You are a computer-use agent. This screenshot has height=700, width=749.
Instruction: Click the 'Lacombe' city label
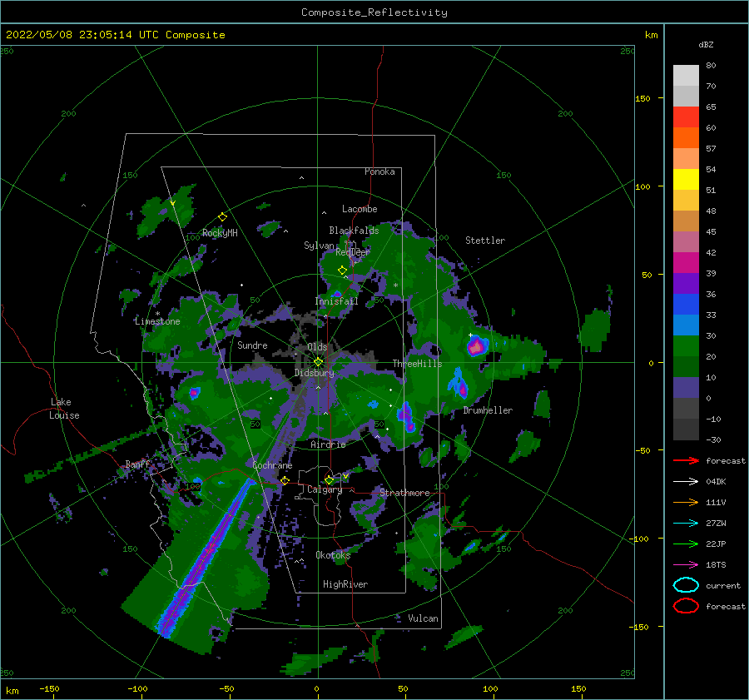pos(360,209)
